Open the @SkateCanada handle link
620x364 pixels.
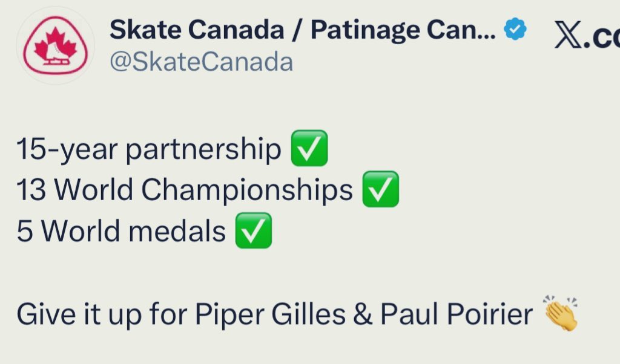click(201, 62)
